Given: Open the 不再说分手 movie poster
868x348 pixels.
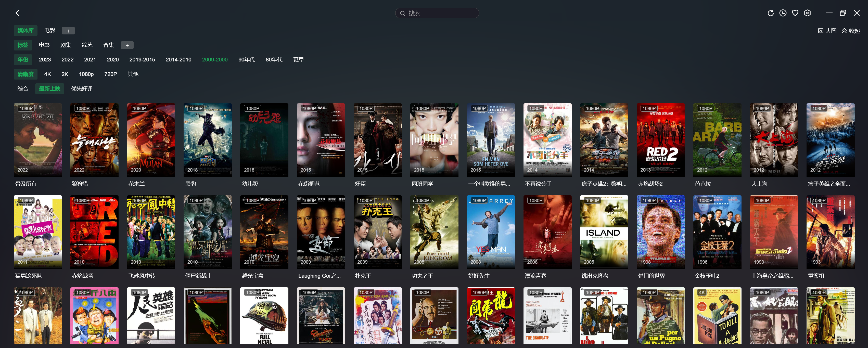Looking at the screenshot, I should point(547,140).
